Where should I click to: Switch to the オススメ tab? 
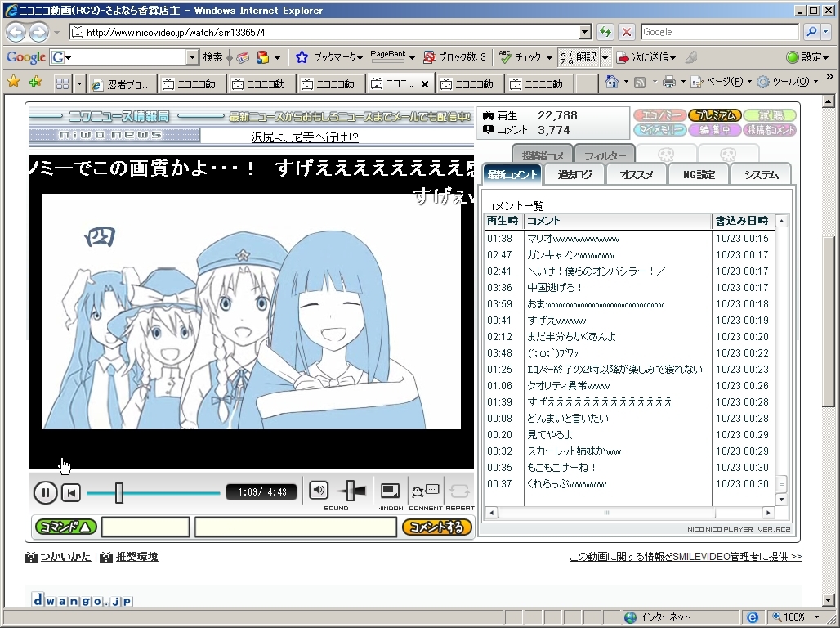tap(637, 174)
